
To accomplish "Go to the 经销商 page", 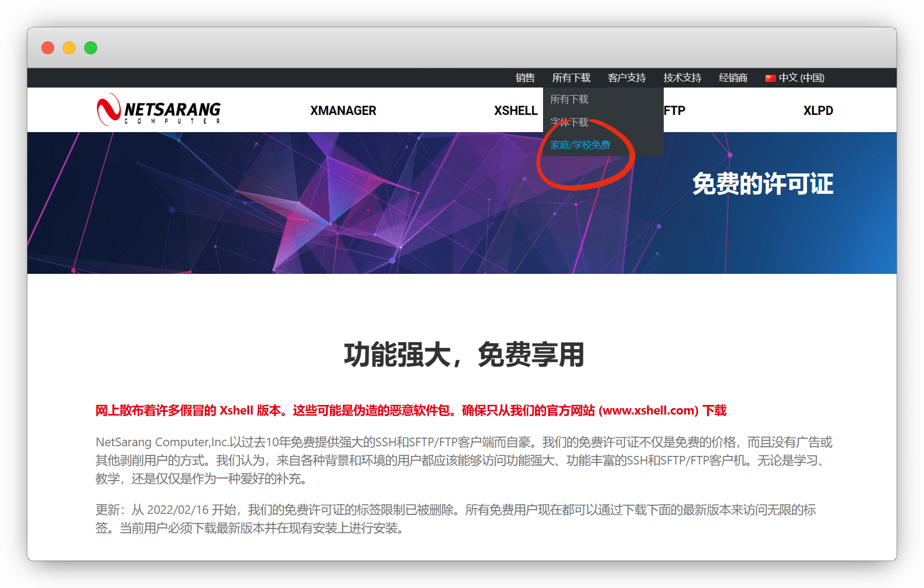I will tap(733, 78).
